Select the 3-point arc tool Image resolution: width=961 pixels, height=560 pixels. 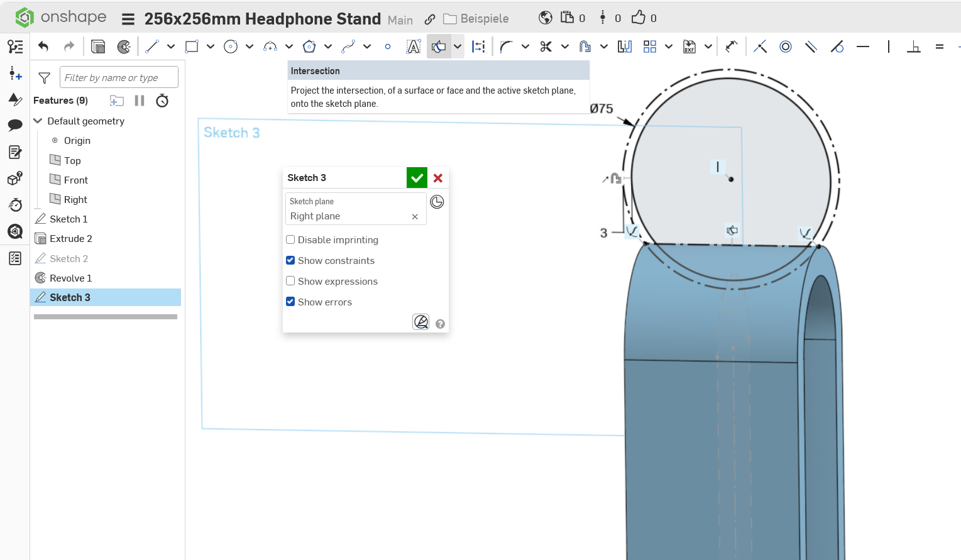click(x=270, y=47)
